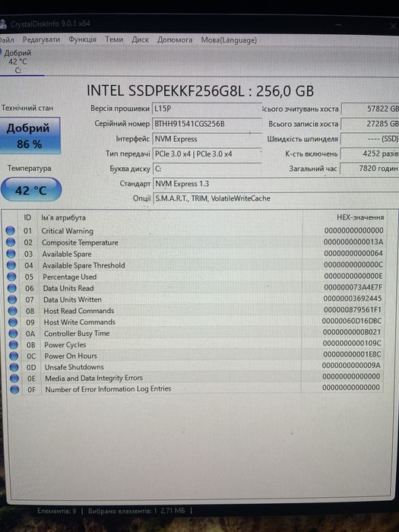Click the status icon for Host Write Commands
399x532 pixels.
click(x=13, y=322)
